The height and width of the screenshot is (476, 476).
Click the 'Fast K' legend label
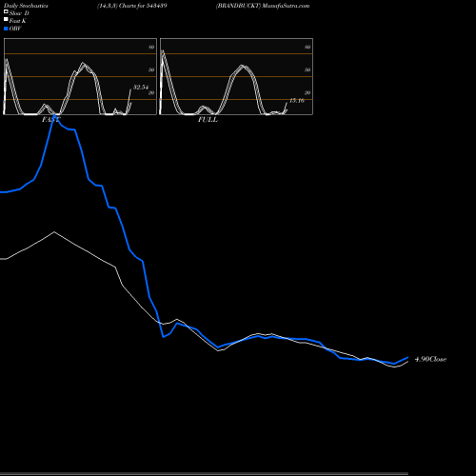click(18, 21)
